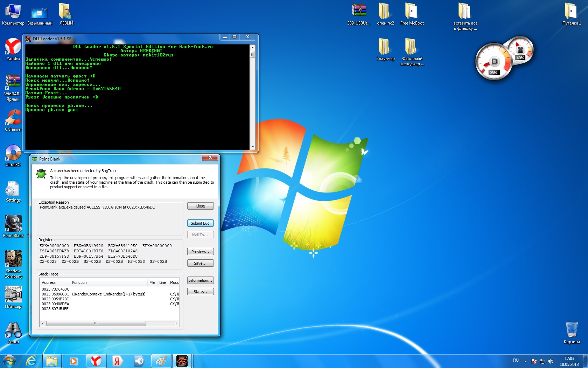Open the Settings file icon
Image resolution: width=588 pixels, height=368 pixels.
(x=13, y=191)
